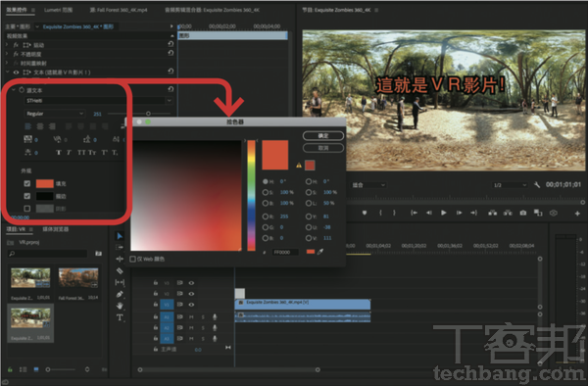Select the HSB H radio button
Screen dimensions: 588x386
pyautogui.click(x=266, y=181)
